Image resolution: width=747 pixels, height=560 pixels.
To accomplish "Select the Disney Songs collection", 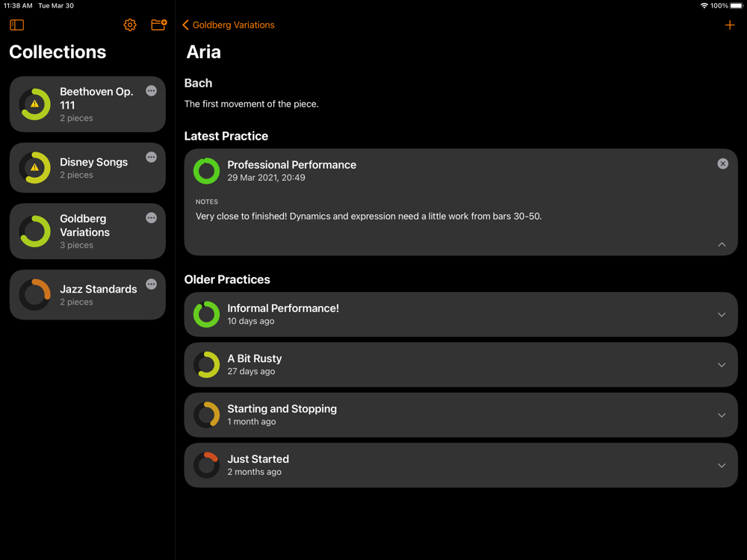I will (87, 167).
